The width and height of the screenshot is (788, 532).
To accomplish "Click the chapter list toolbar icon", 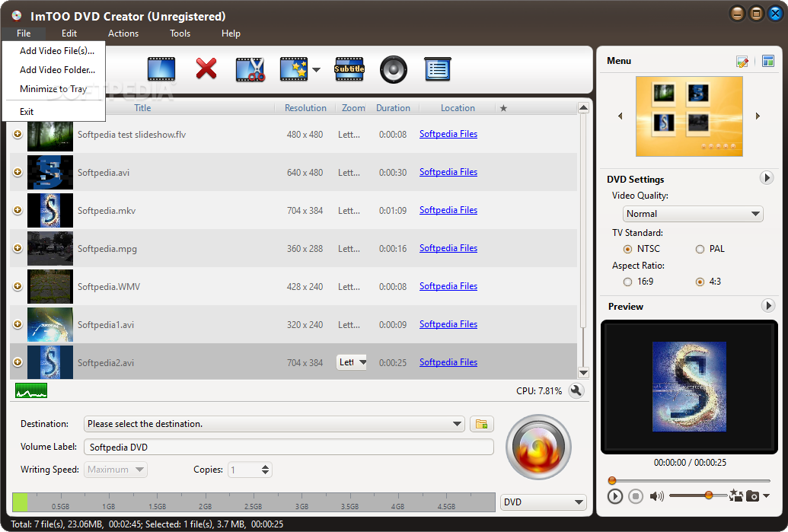I will (437, 68).
